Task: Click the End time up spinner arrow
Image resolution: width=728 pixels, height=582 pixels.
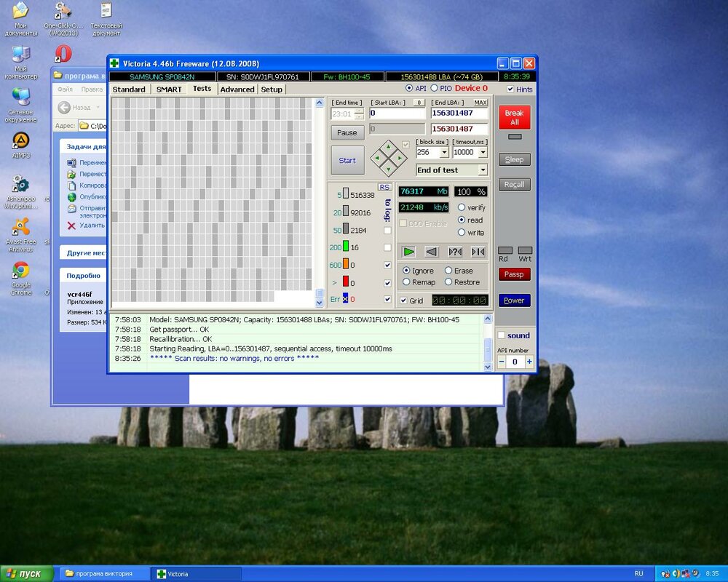Action: [x=360, y=111]
